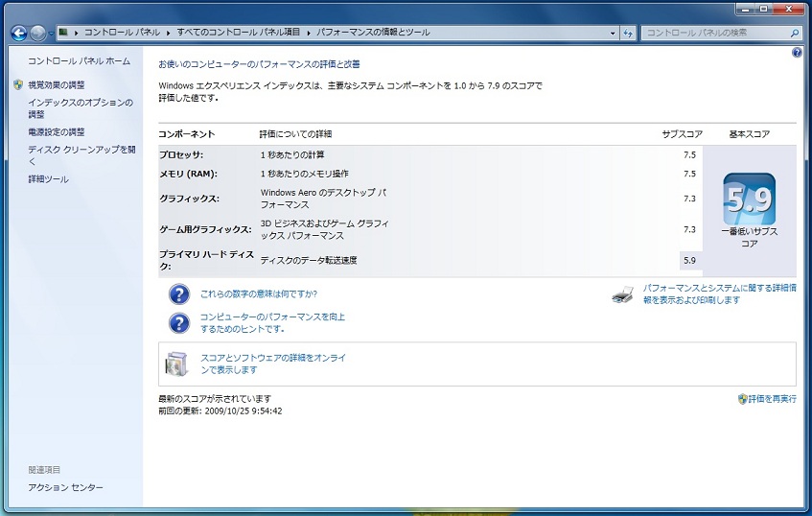
Task: Click 前回の更新: 2009/10/25 9:54:42 text
Action: pos(220,411)
